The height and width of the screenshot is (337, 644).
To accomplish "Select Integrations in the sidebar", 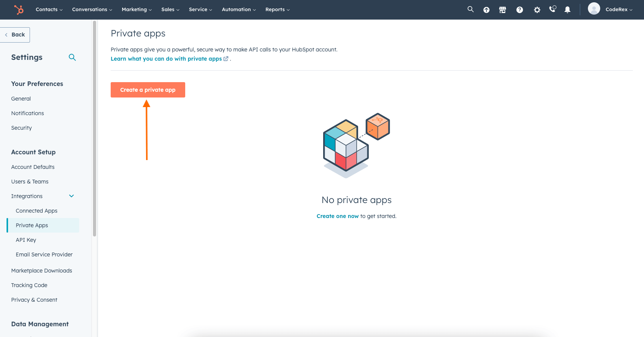I will coord(27,196).
